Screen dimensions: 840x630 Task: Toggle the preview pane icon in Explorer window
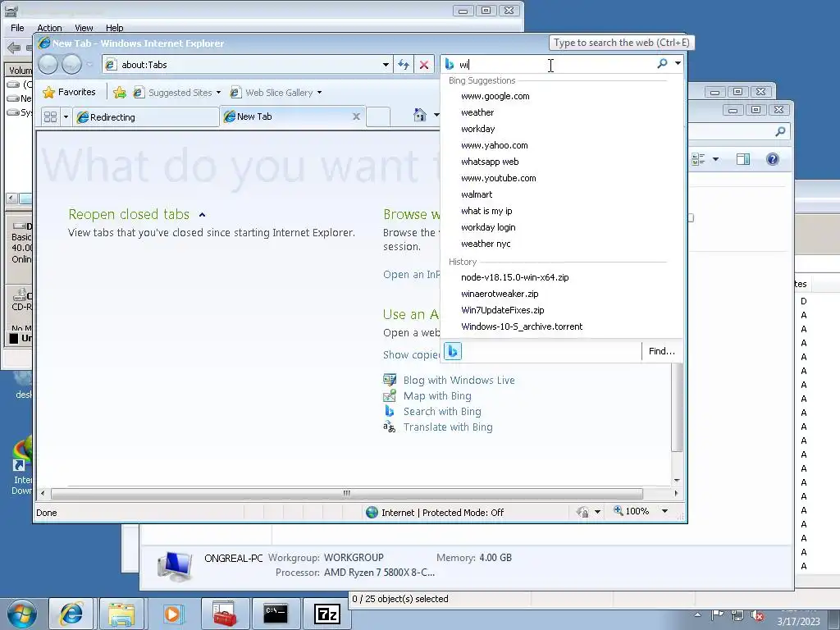pyautogui.click(x=743, y=159)
